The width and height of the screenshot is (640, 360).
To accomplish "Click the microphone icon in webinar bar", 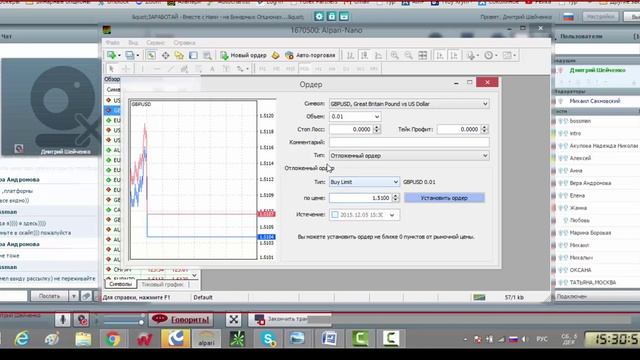I will 63,320.
